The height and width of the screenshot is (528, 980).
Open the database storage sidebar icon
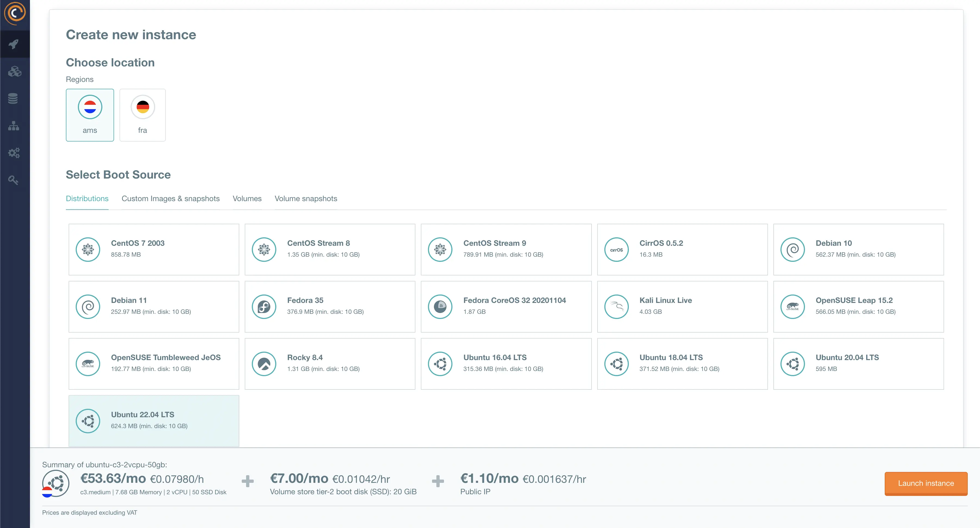click(x=13, y=99)
